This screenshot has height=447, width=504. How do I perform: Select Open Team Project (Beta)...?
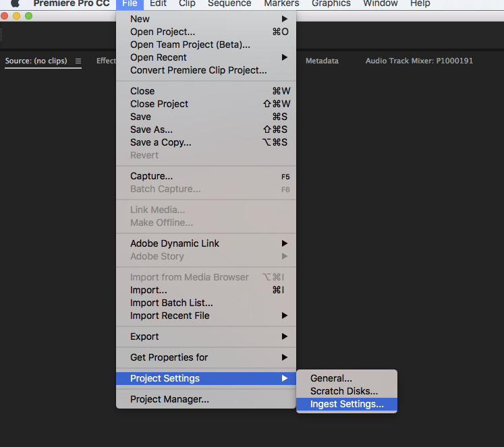click(206, 44)
